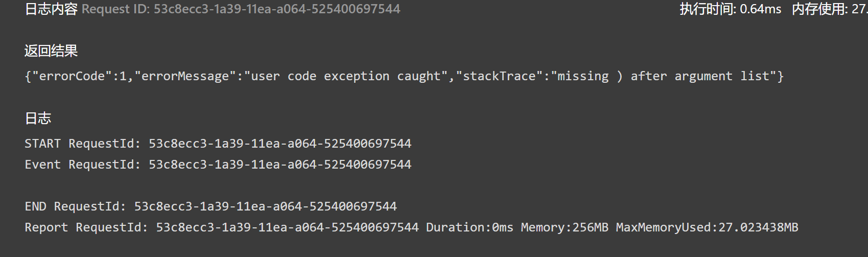Click the "日志内容" heading
Screen dimensions: 868x257
click(x=51, y=9)
